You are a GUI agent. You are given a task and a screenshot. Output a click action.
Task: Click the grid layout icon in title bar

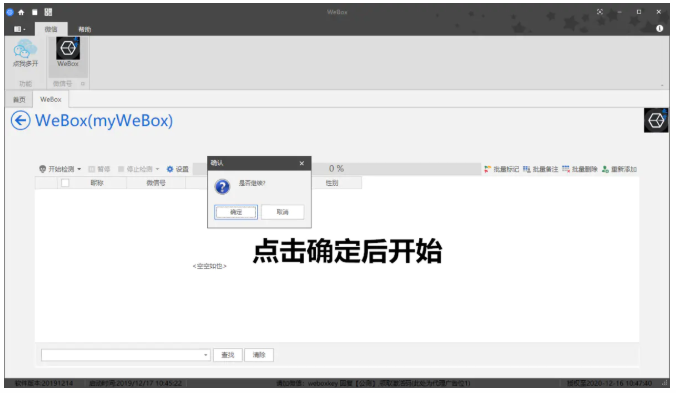click(x=48, y=12)
